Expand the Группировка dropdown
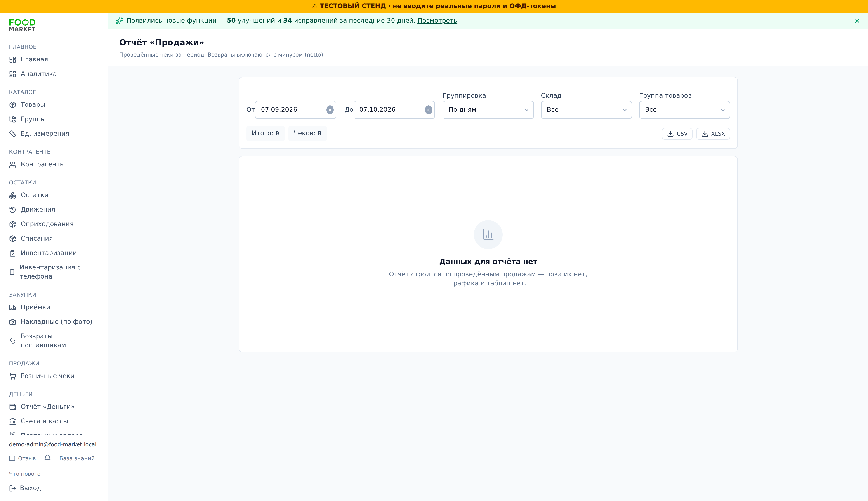Viewport: 868px width, 501px height. point(488,110)
